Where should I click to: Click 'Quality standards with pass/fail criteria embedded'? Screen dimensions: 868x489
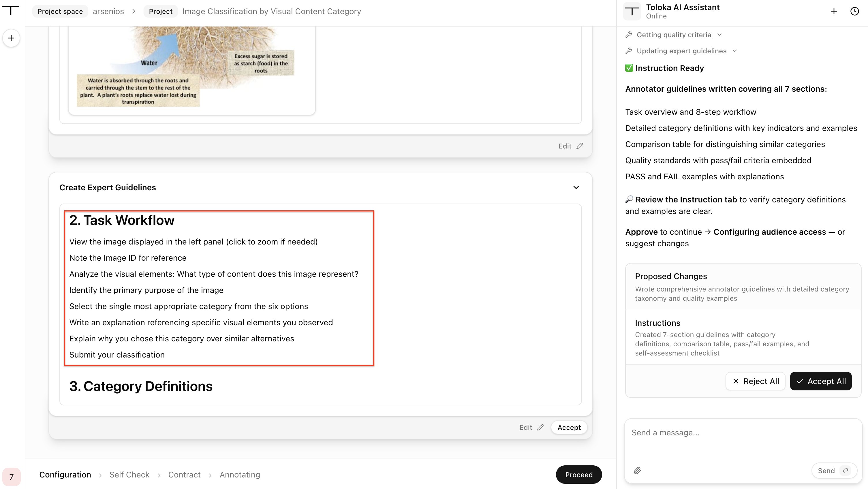(718, 160)
